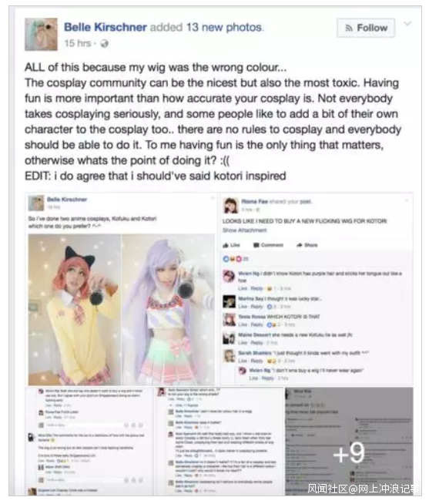Click the Belle Kirschner name link
The image size is (429, 504).
(106, 27)
